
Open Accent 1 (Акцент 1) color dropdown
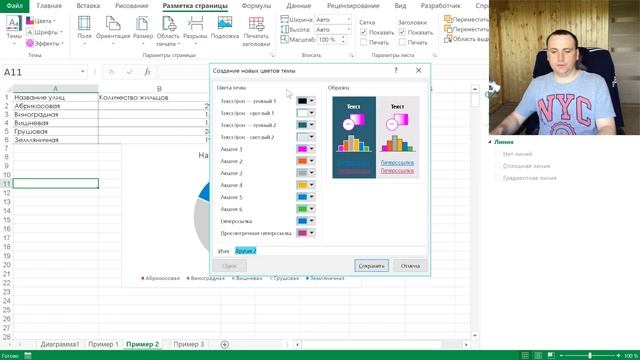[x=306, y=149]
